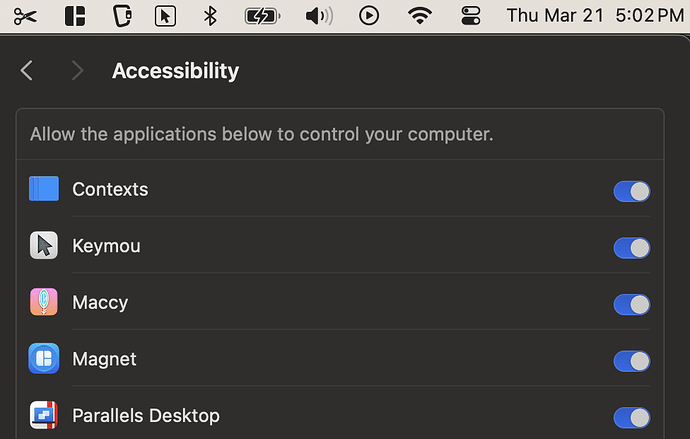The height and width of the screenshot is (439, 690).
Task: Open Bluetooth status in menu bar
Action: tap(210, 16)
